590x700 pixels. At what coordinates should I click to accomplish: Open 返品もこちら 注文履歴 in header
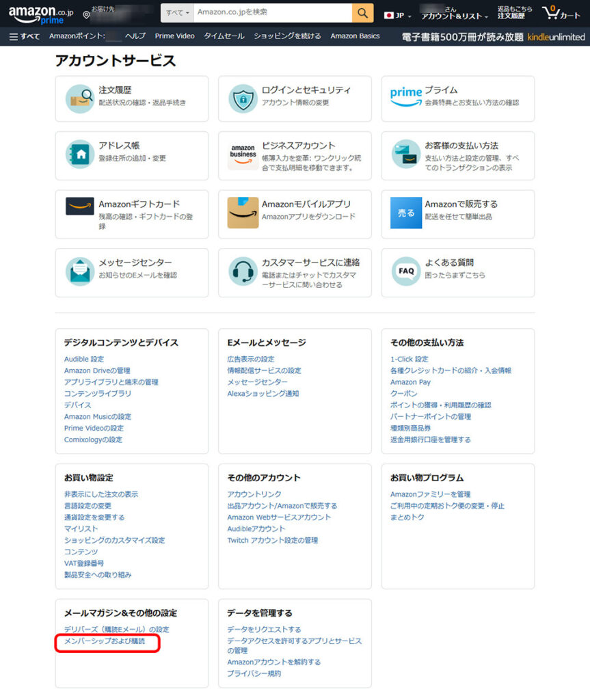pos(515,12)
